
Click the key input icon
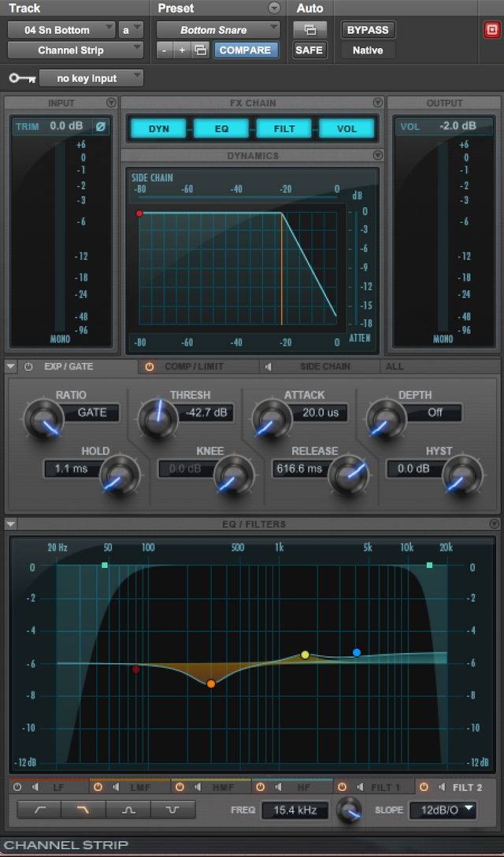(x=22, y=79)
